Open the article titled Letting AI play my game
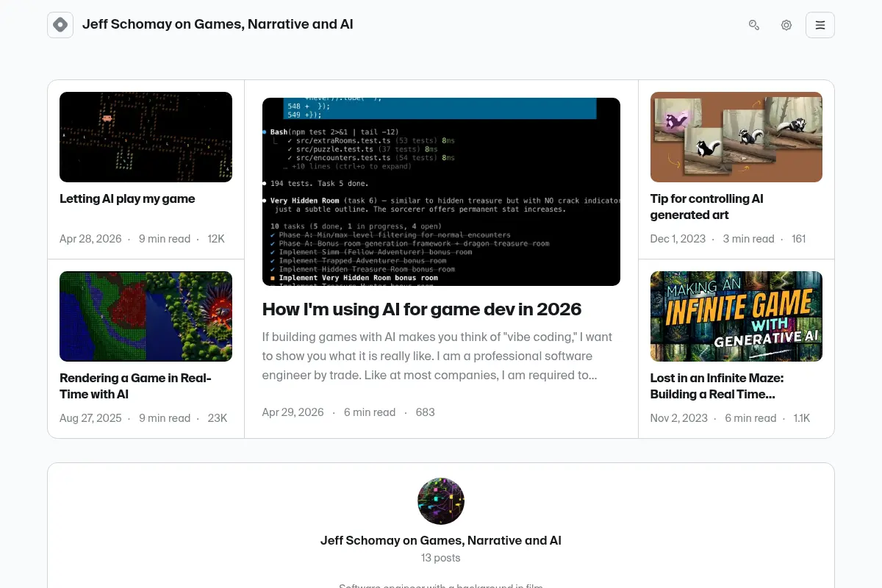Viewport: 882px width, 588px height. 127,198
